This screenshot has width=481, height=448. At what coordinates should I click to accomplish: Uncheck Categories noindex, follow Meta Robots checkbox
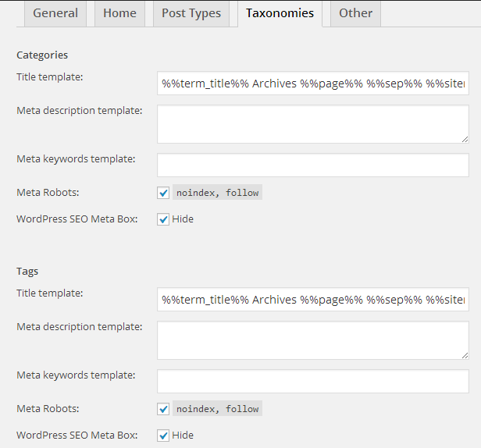click(163, 193)
